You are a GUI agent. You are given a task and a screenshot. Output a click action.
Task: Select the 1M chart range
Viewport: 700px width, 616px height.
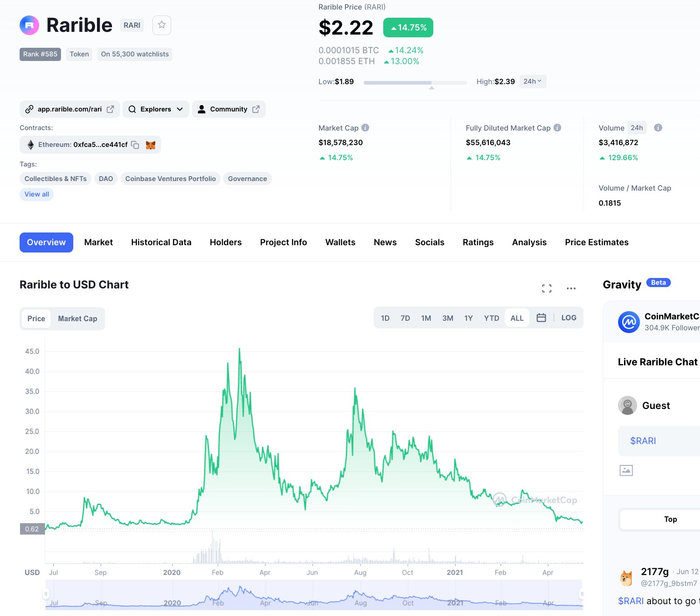[x=426, y=318]
